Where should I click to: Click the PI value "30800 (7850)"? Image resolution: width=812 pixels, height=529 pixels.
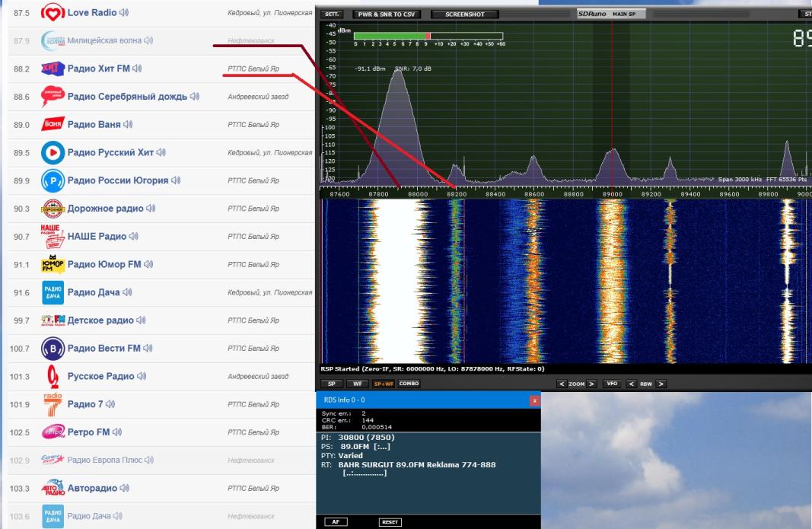(x=366, y=438)
